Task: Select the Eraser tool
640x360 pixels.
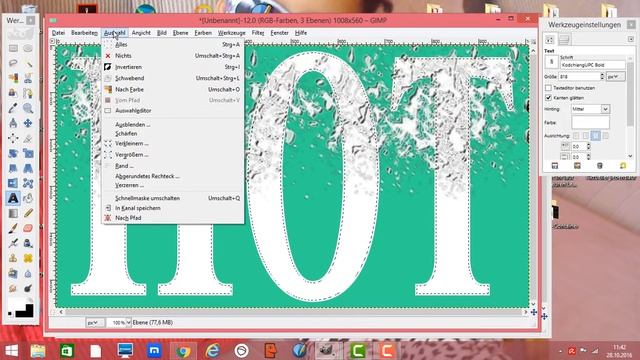Action: 28,228
